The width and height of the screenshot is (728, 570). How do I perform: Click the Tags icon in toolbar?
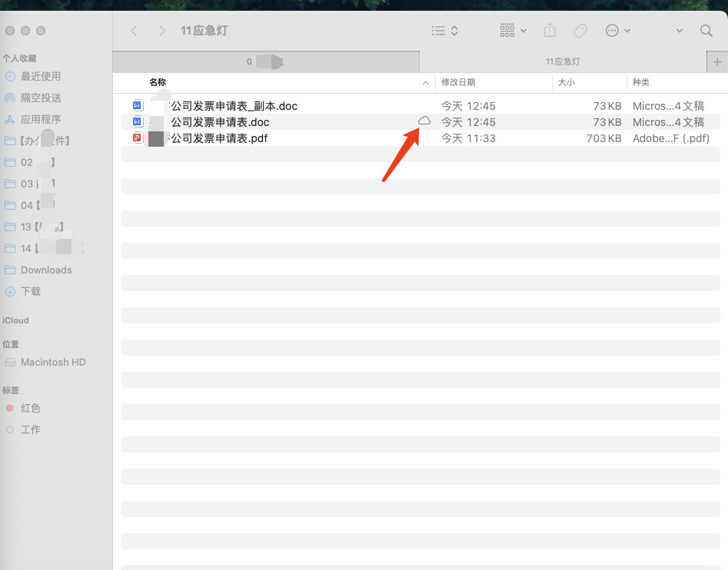tap(580, 31)
